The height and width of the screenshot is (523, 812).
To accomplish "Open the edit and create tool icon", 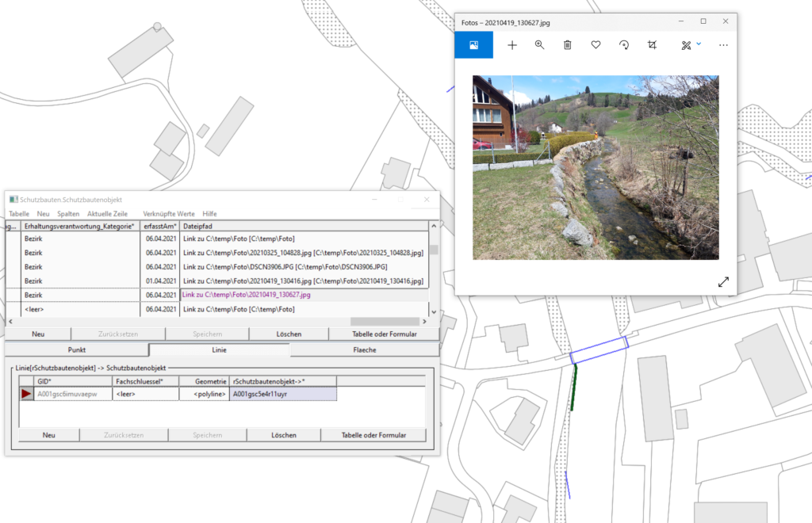I will (x=686, y=45).
